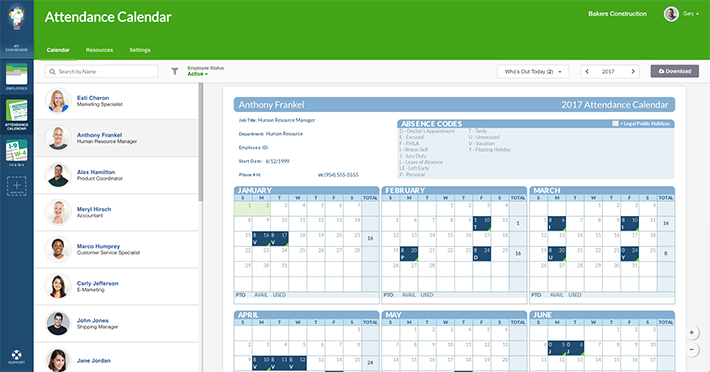Open the Support lifebuoy icon

(17, 356)
